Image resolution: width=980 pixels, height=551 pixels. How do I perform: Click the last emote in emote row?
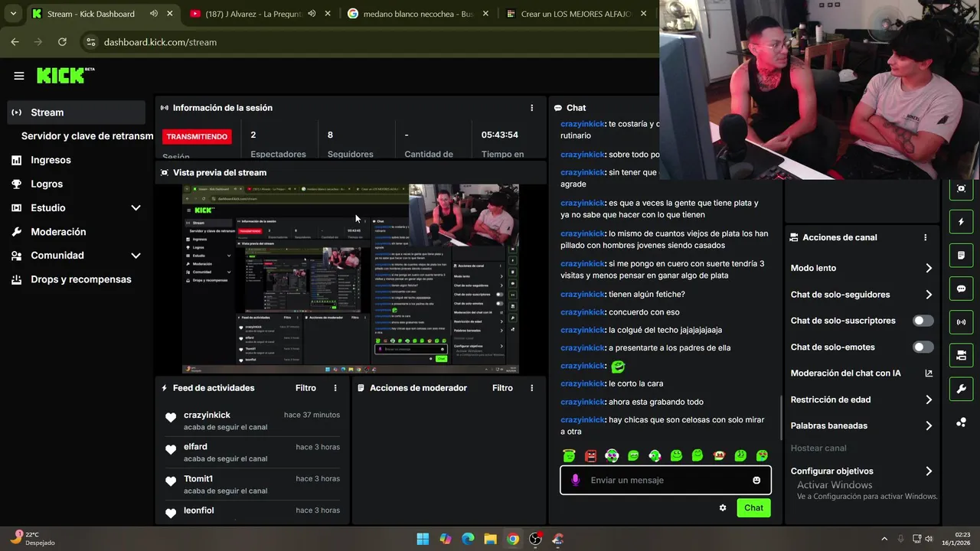click(762, 455)
